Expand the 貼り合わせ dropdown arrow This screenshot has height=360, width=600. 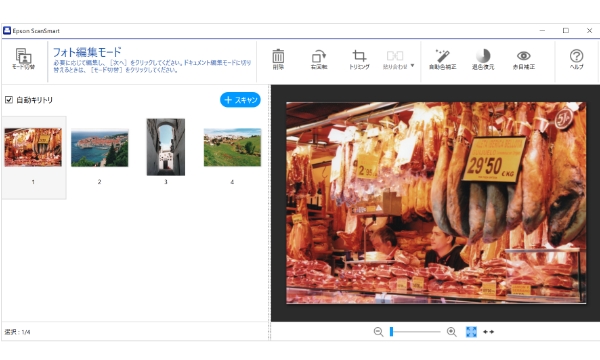412,65
